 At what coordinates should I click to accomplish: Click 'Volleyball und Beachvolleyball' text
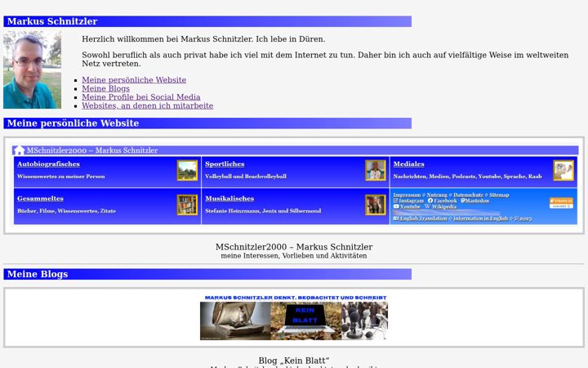coord(246,177)
